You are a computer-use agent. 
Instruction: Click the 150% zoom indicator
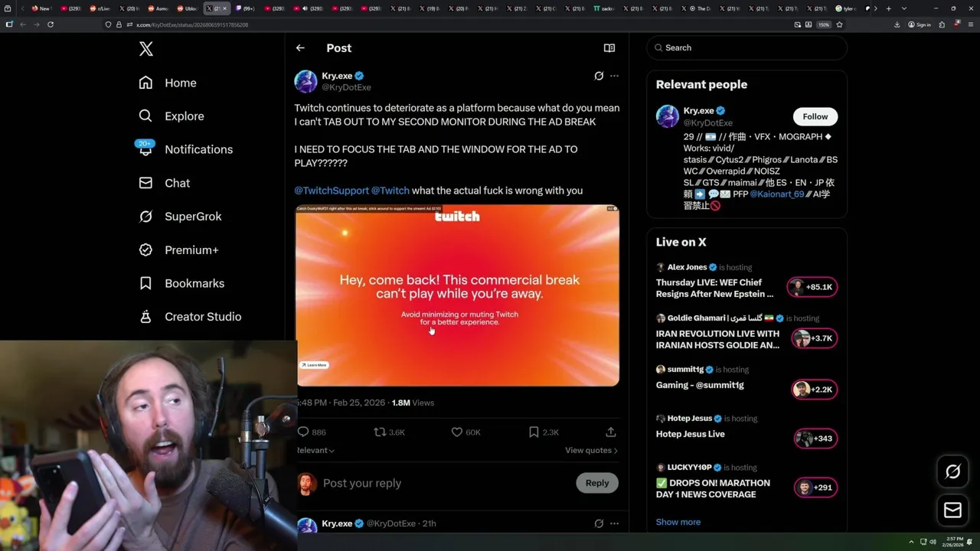click(823, 24)
